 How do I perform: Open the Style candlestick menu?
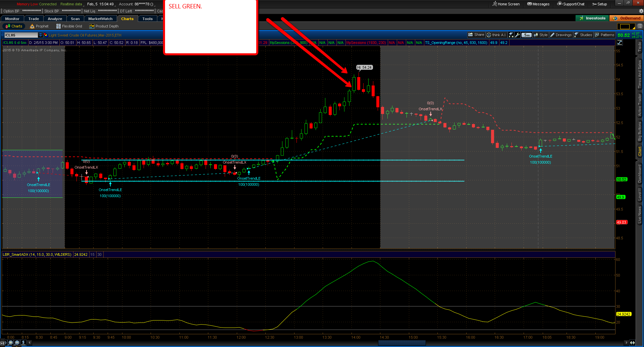541,35
